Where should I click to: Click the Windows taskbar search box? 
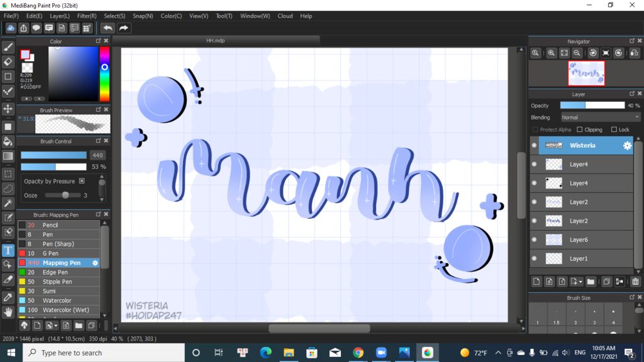coord(104,353)
